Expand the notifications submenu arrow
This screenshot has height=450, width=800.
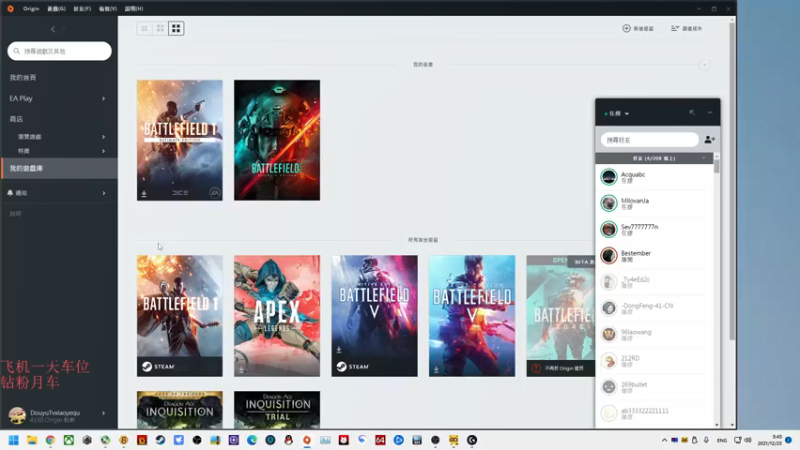click(x=104, y=193)
